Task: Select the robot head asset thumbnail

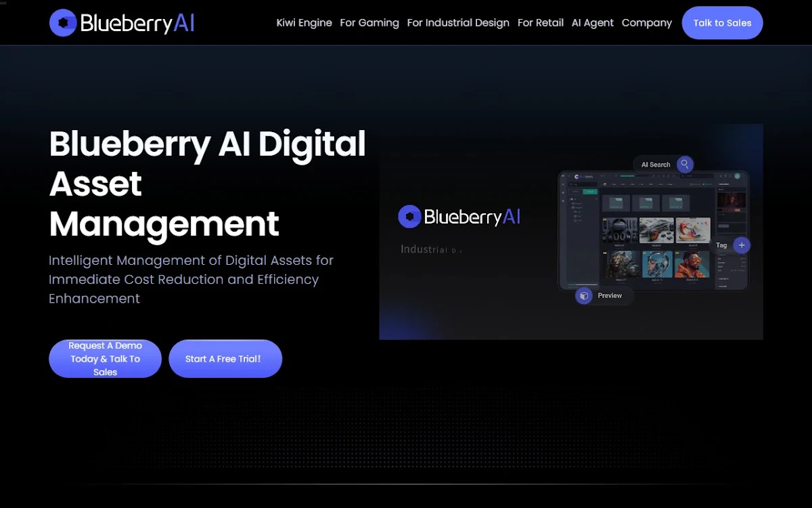Action: 657,264
